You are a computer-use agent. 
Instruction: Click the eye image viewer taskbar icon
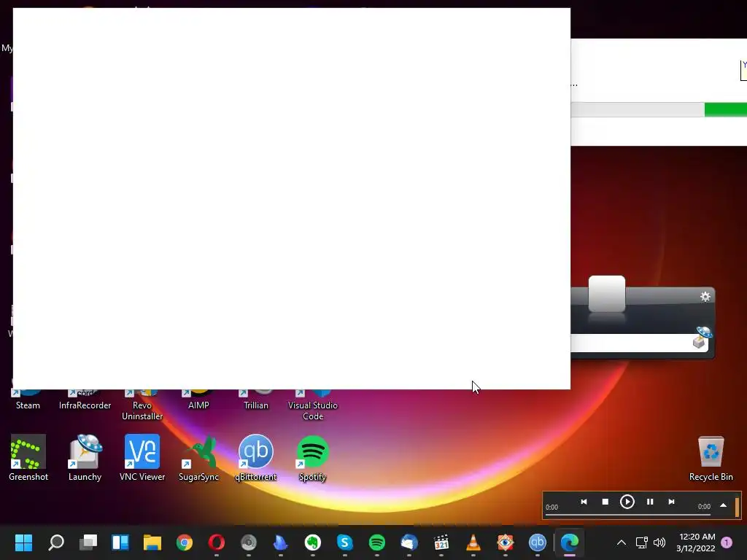point(505,542)
